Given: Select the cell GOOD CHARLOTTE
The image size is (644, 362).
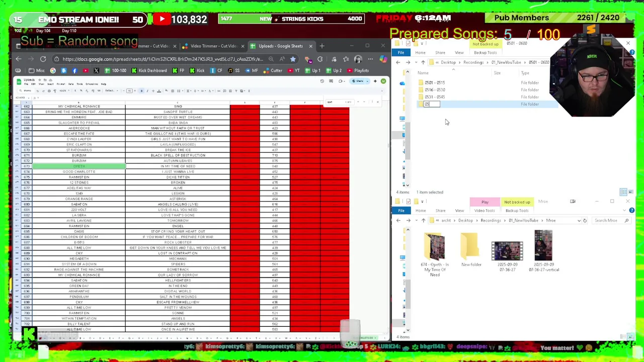Looking at the screenshot, I should (x=79, y=171).
